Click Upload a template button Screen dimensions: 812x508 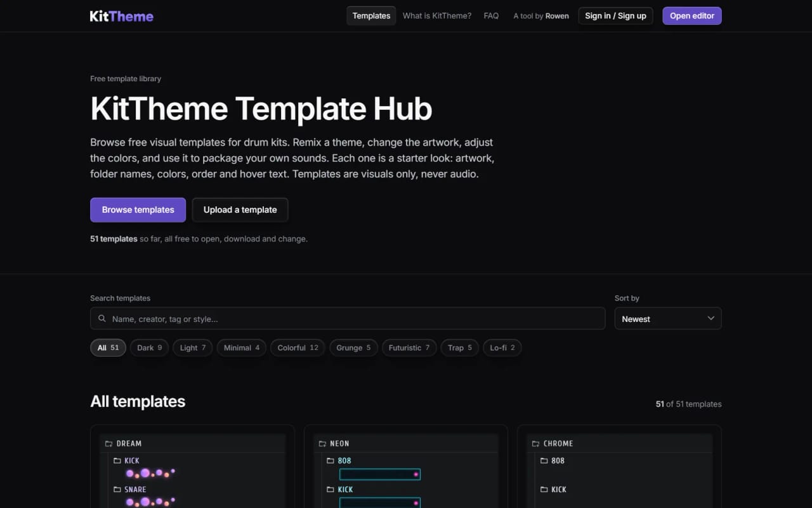click(x=240, y=210)
